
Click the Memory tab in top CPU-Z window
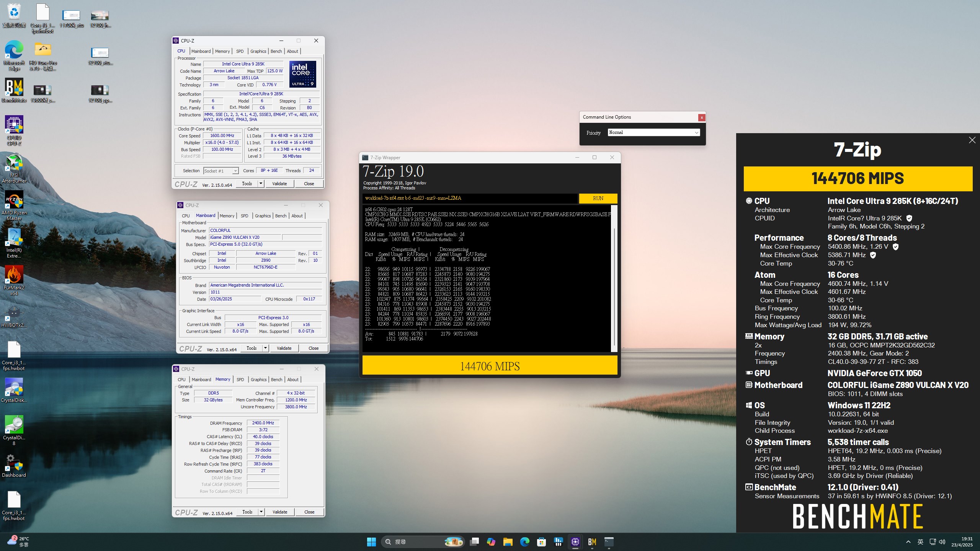click(x=222, y=51)
